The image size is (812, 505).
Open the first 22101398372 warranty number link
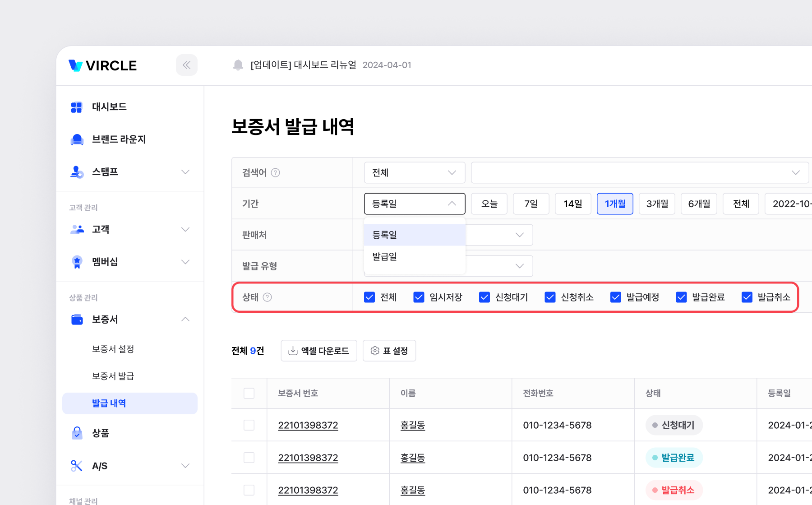point(308,425)
